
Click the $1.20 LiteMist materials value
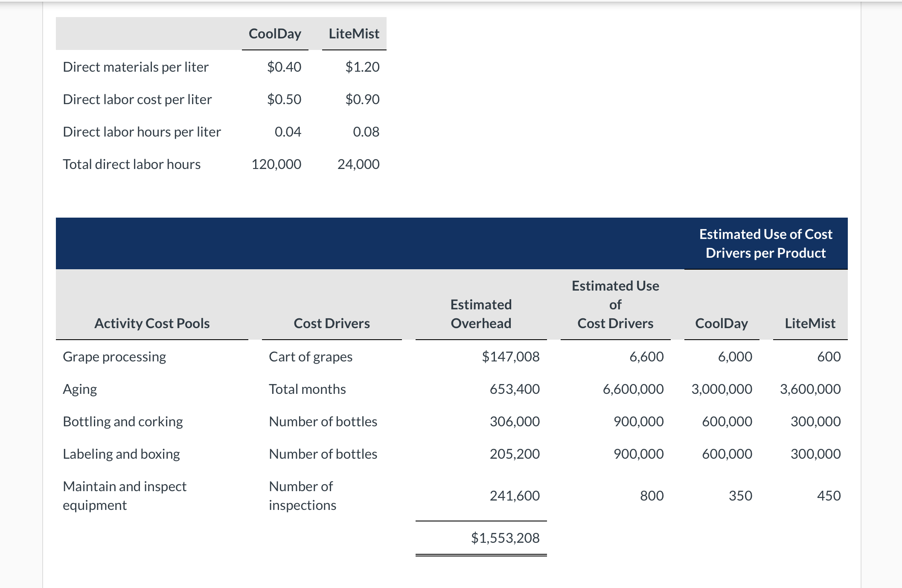362,67
